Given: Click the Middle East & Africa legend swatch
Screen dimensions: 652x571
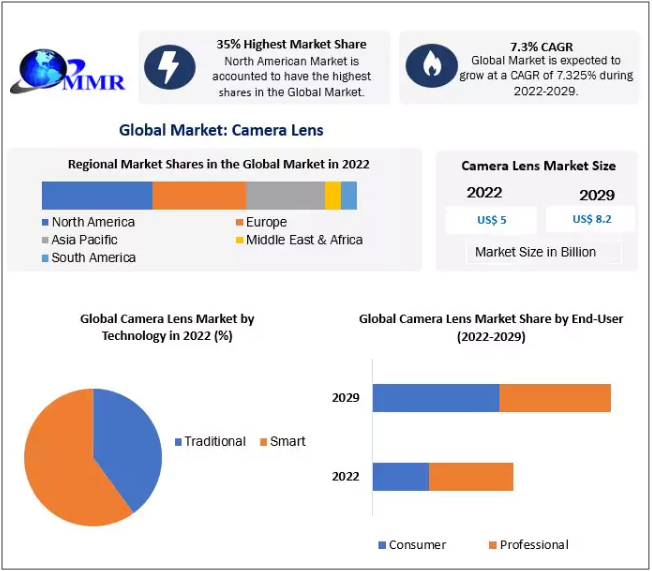Looking at the screenshot, I should pyautogui.click(x=239, y=240).
